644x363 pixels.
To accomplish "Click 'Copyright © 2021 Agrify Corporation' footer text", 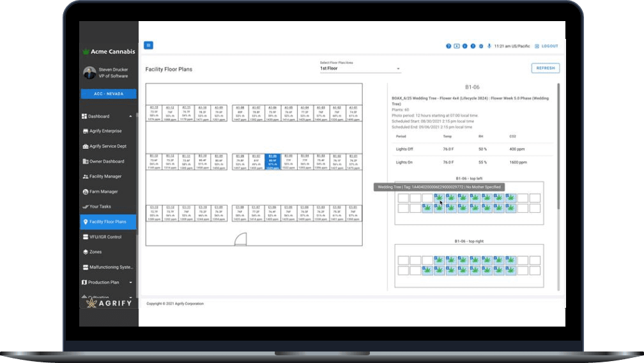I will [175, 304].
